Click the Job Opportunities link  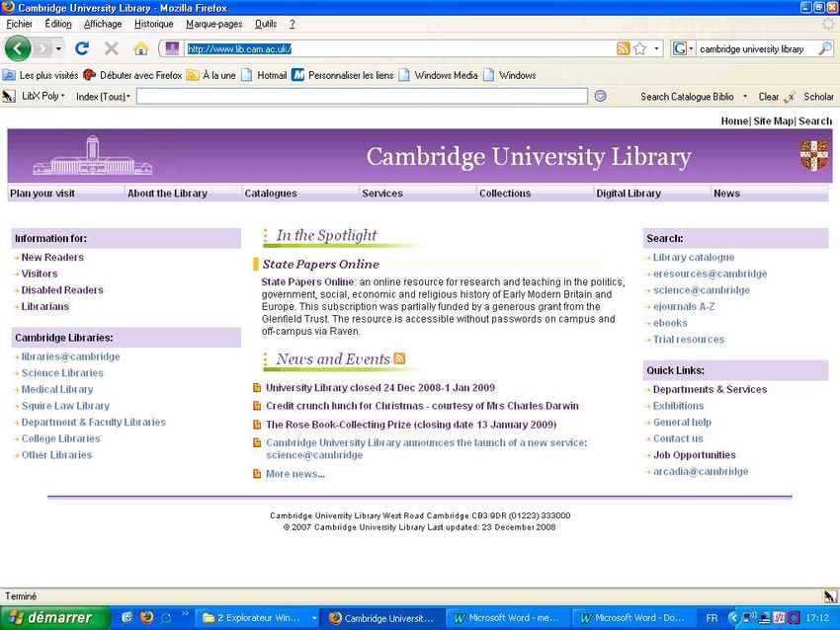pos(695,455)
